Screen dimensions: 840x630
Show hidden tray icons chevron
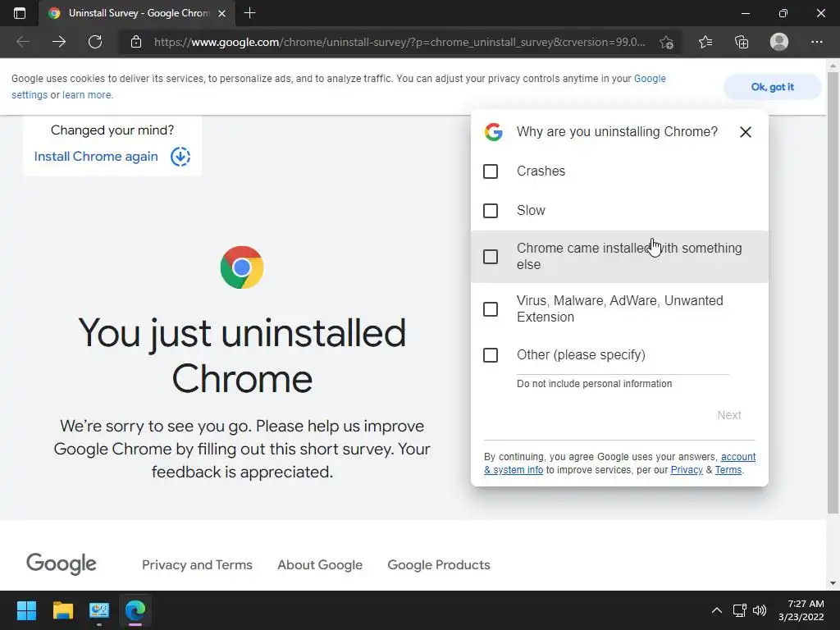(x=716, y=610)
